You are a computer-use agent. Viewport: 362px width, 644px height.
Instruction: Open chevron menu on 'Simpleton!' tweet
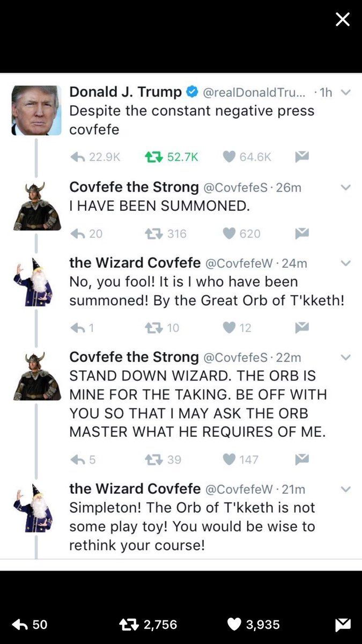(346, 489)
